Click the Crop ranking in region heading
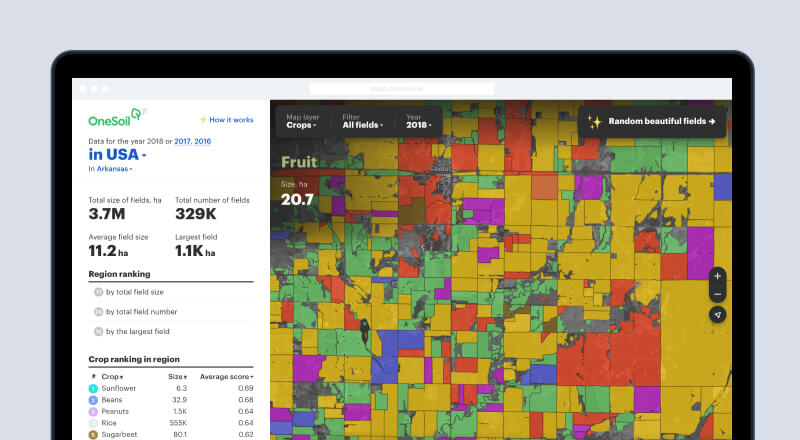The height and width of the screenshot is (440, 800). pyautogui.click(x=134, y=359)
